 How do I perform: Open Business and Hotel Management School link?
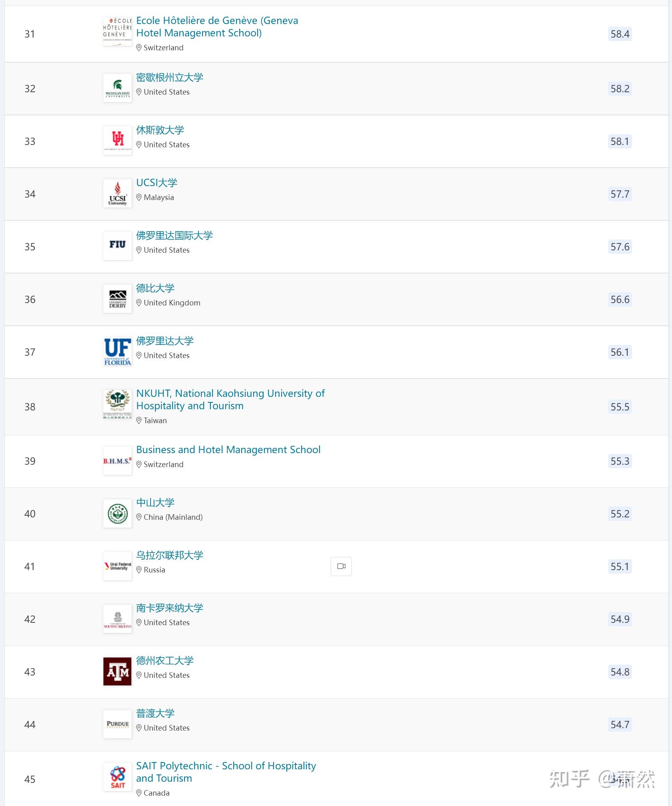(228, 450)
